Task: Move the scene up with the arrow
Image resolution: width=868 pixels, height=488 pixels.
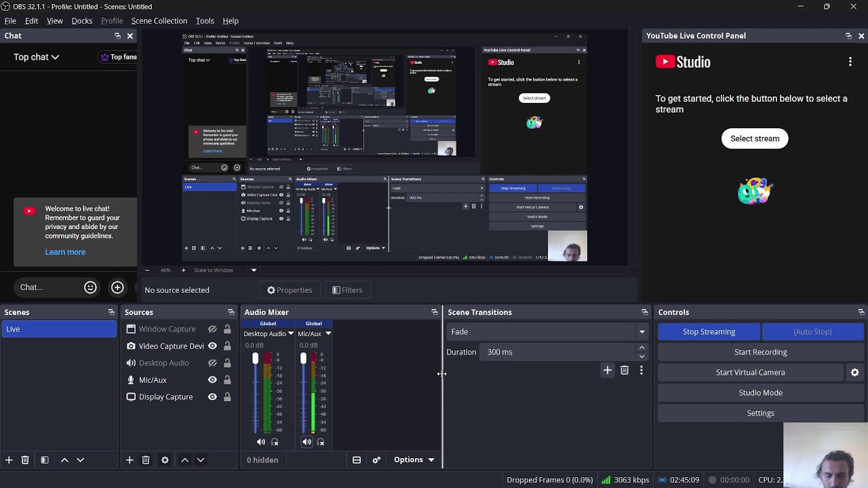Action: click(64, 460)
